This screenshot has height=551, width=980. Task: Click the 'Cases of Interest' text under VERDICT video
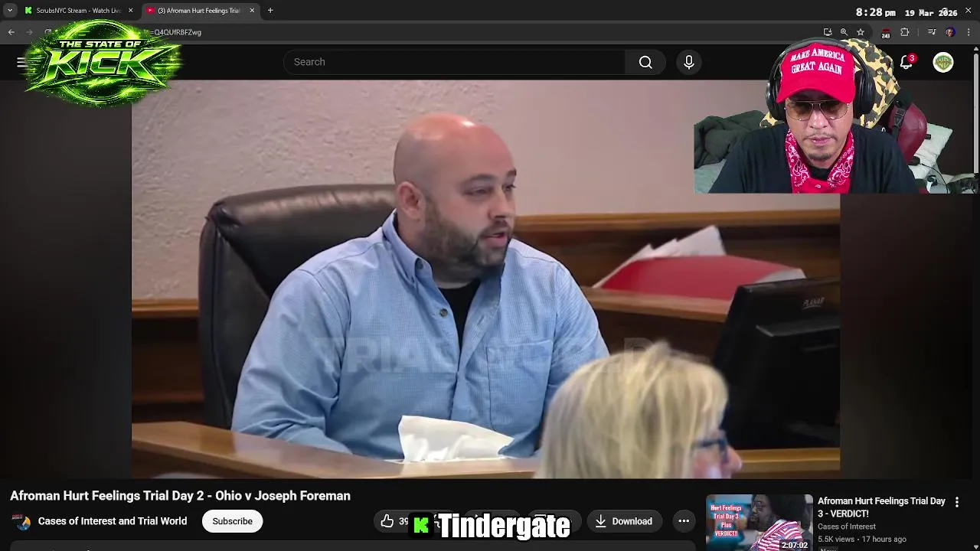pos(847,527)
